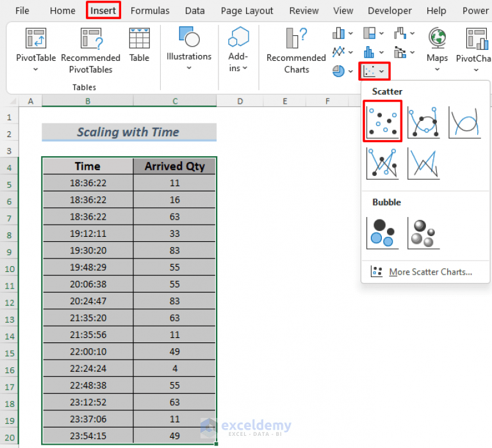Select the cell with time 22:24:24
Viewport: 492px width, 448px height.
point(88,369)
